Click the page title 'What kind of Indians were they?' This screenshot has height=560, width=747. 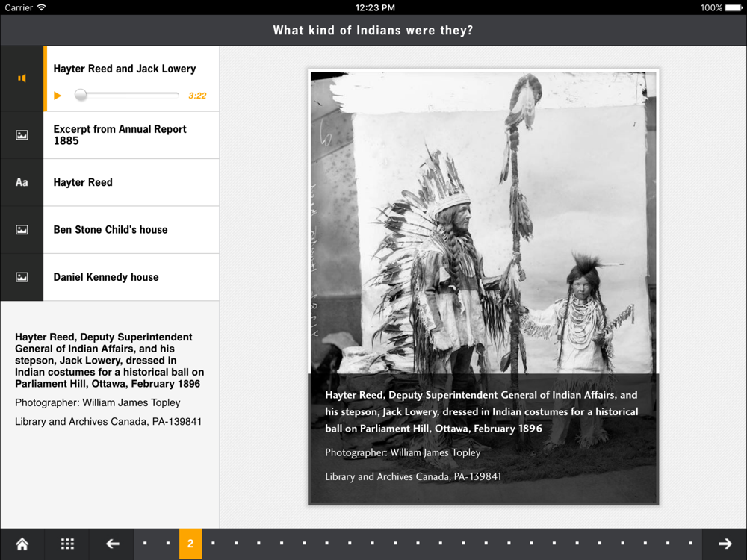click(373, 31)
